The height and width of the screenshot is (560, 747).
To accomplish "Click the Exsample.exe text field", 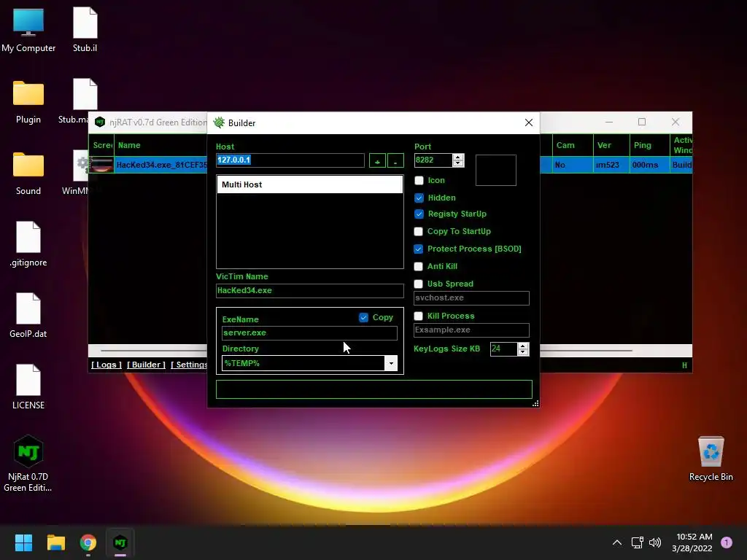I will [471, 330].
